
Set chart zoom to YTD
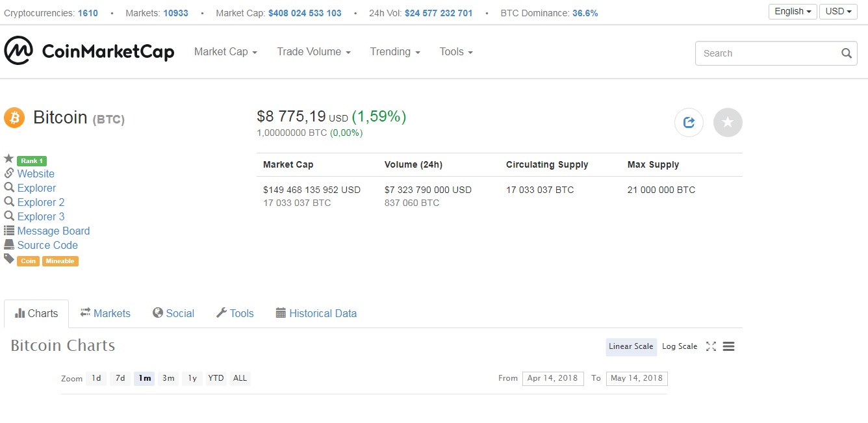coord(216,378)
